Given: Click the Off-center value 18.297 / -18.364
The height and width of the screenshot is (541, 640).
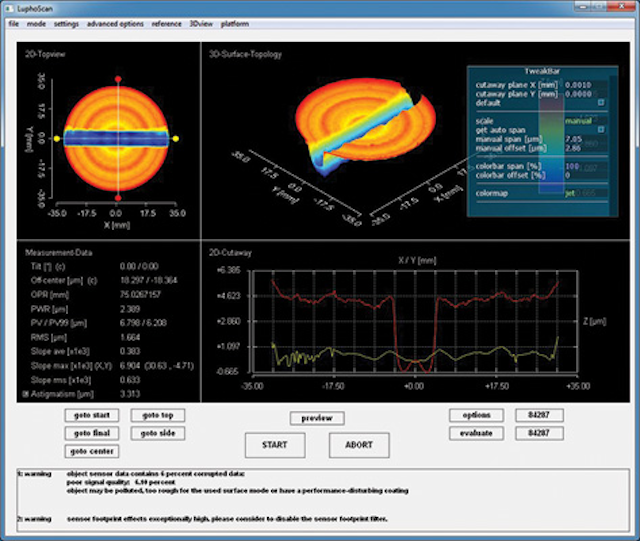Looking at the screenshot, I should pyautogui.click(x=149, y=280).
